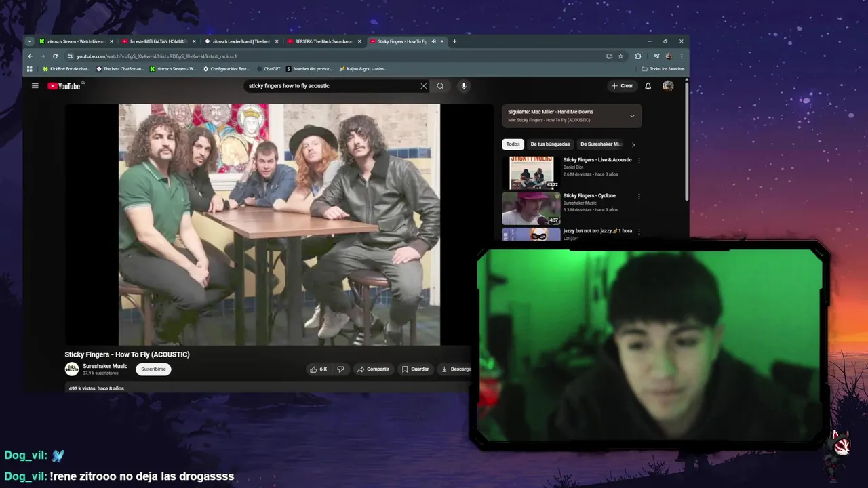Close the zitrosch Stream tab
The height and width of the screenshot is (488, 868).
click(111, 41)
